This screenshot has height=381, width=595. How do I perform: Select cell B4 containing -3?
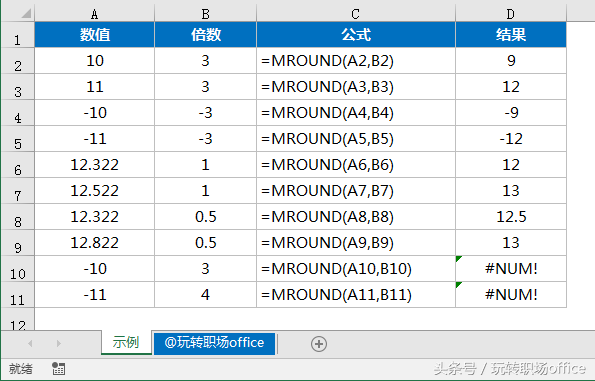(x=205, y=113)
